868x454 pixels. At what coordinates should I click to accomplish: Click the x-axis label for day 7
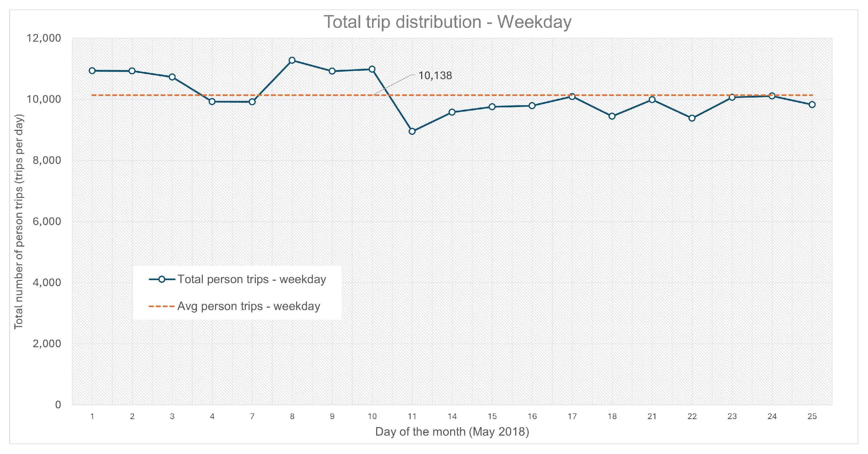click(x=252, y=417)
